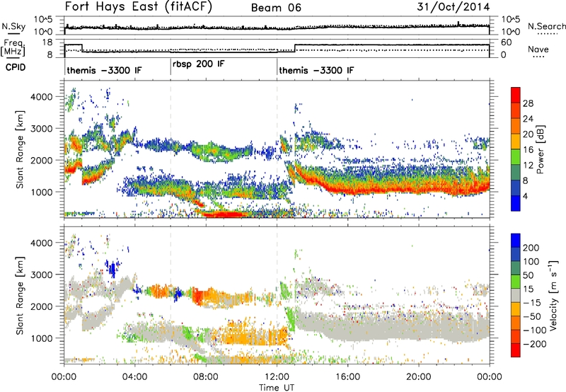Screen dimensions: 566x392
Task: Click the date "31/Oct/2014"
Action: [454, 7]
